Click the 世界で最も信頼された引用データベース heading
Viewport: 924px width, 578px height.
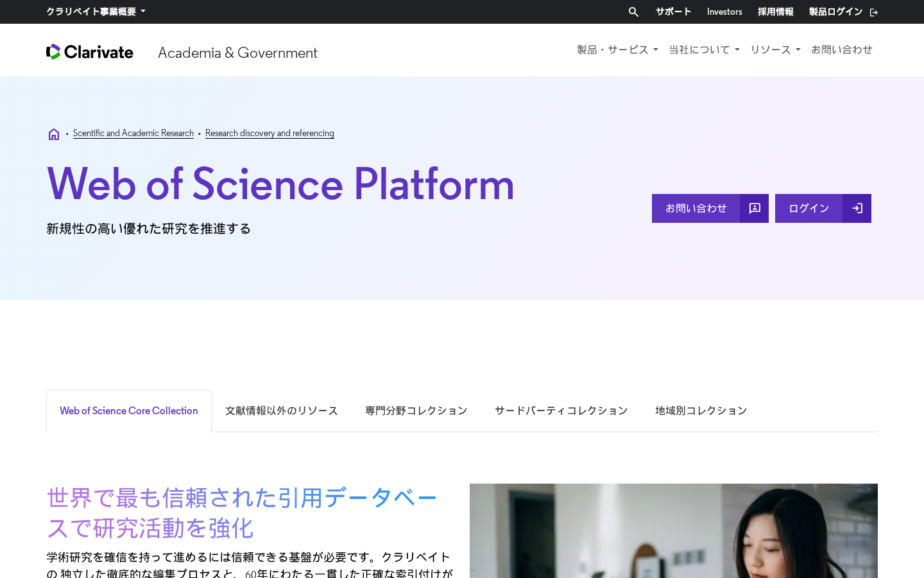tap(243, 512)
